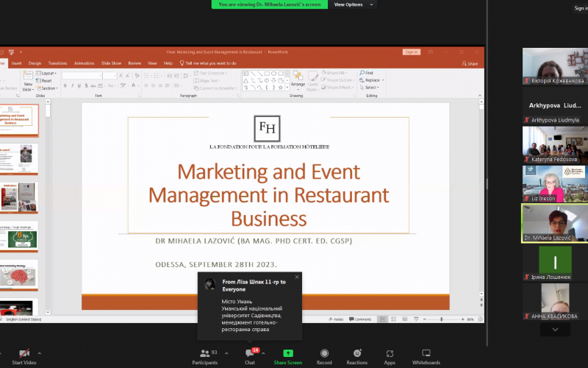Toggle text Shadow formatting

87,86
